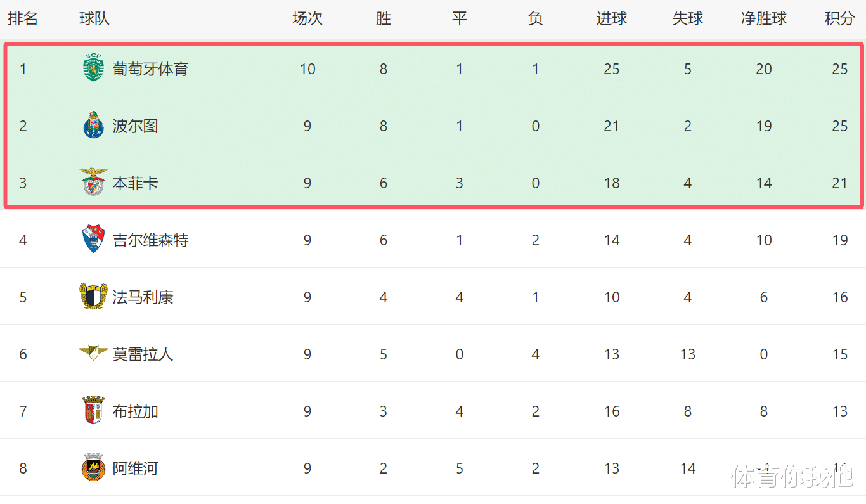The image size is (866, 504).
Task: Click the FC Porto club crest
Action: tap(93, 126)
